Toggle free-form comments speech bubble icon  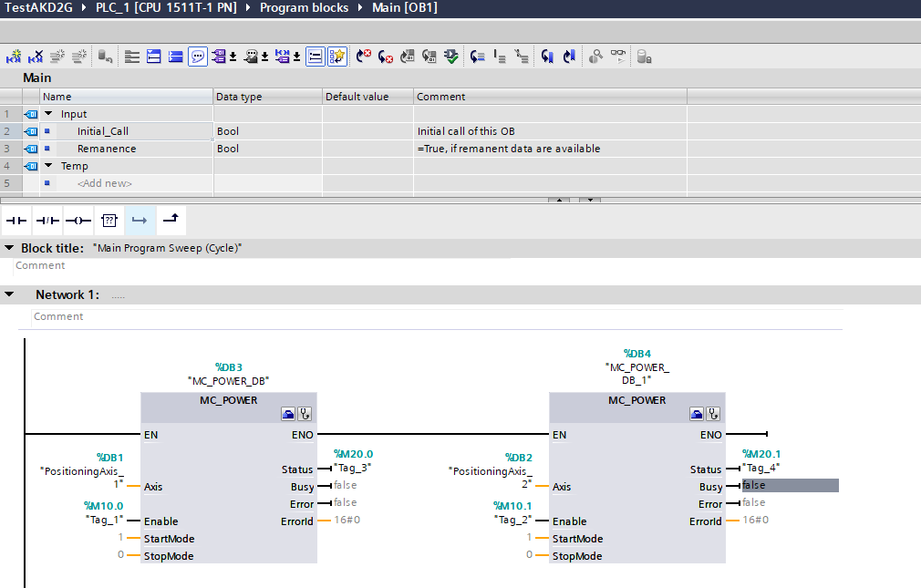pos(198,57)
